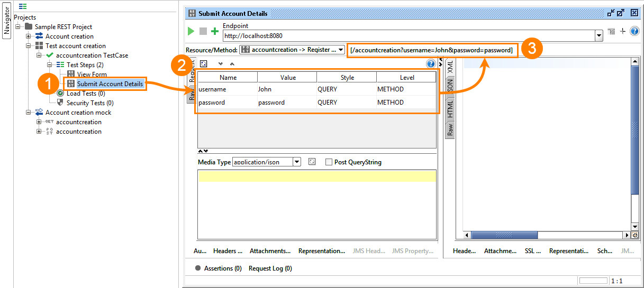Expand the POST accountcreation mock node
This screenshot has height=288, width=644.
(x=39, y=131)
